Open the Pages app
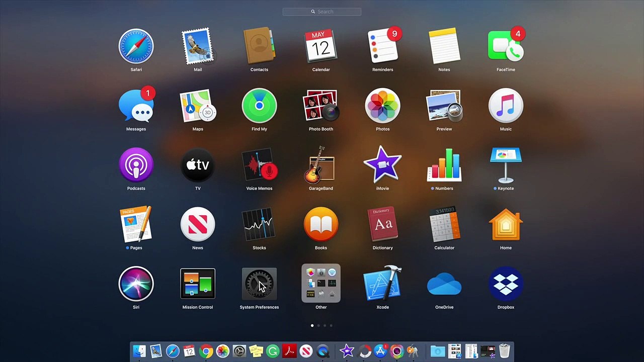This screenshot has width=644, height=362. pos(136,224)
